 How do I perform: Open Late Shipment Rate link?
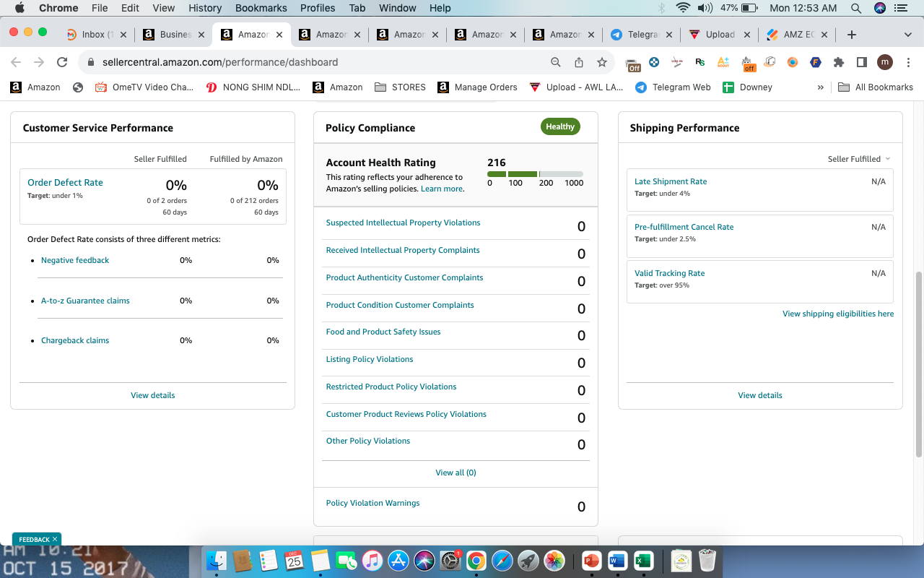tap(671, 181)
